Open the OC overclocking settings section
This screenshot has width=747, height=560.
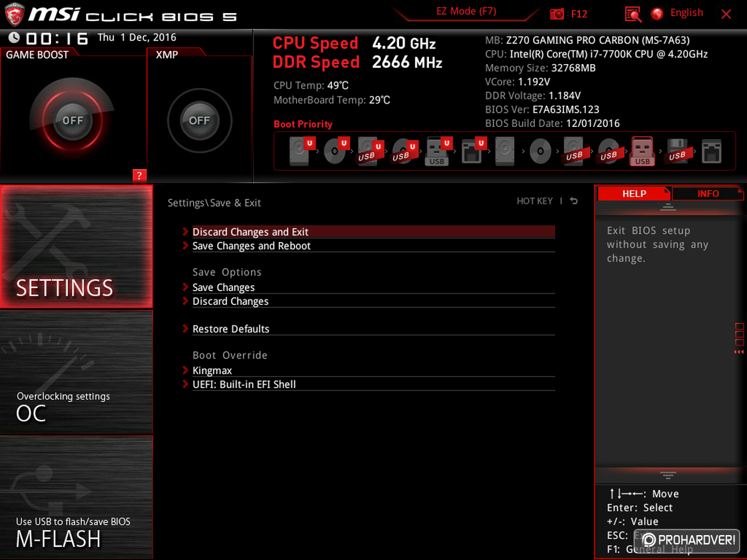point(76,372)
